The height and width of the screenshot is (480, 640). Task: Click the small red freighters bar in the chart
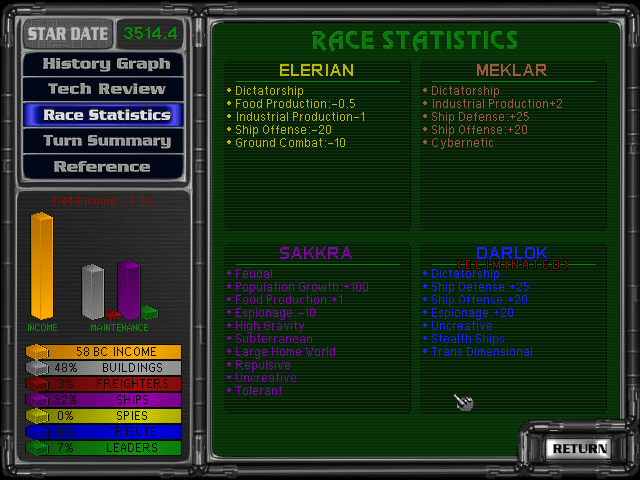point(113,314)
